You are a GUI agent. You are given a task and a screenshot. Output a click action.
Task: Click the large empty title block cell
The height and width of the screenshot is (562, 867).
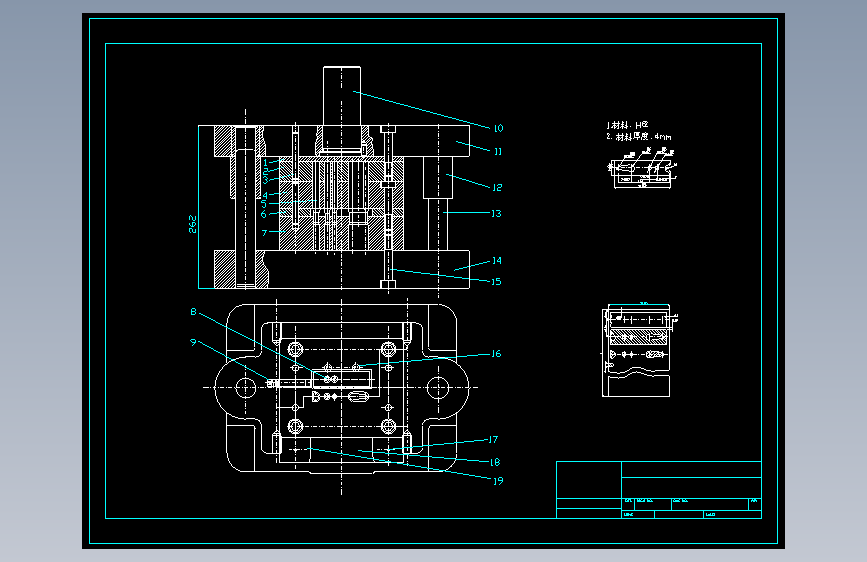589,480
